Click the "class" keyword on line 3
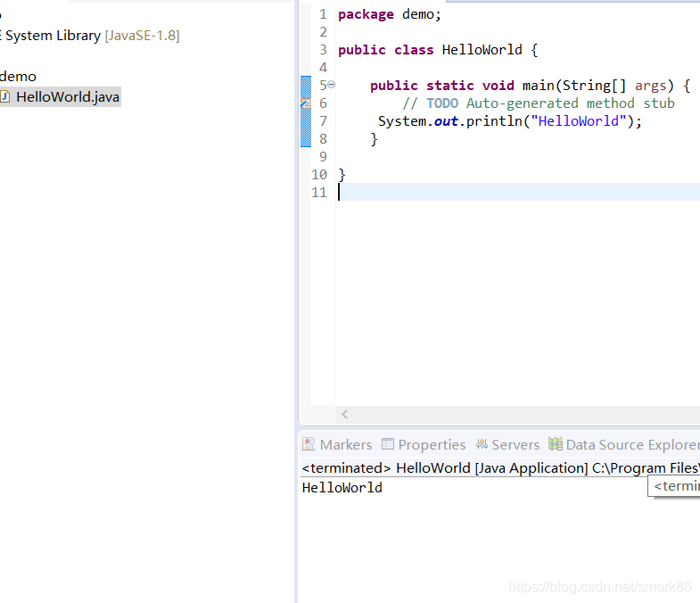Viewport: 700px width, 603px height. (414, 50)
